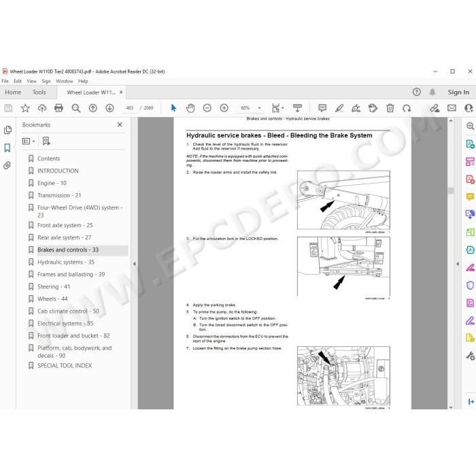
Task: Toggle Page Thumbnails panel
Action: tap(7, 130)
